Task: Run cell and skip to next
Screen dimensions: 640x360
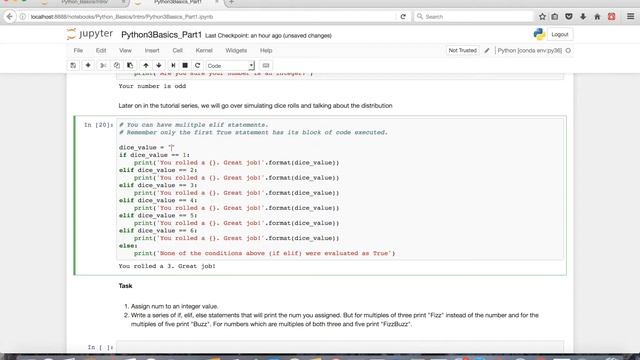Action: tap(173, 65)
